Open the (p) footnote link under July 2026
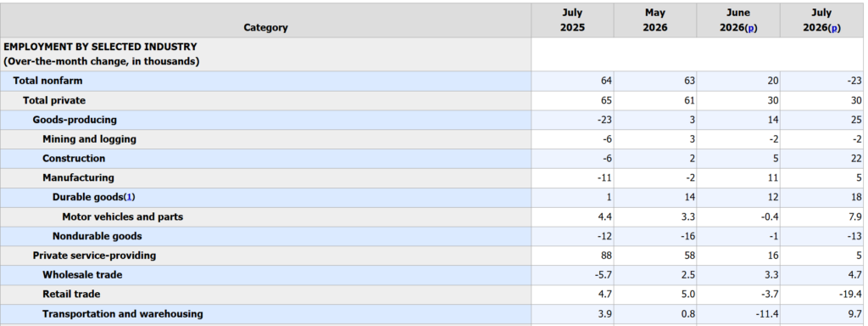Viewport: 868px width, 326px height. 835,28
